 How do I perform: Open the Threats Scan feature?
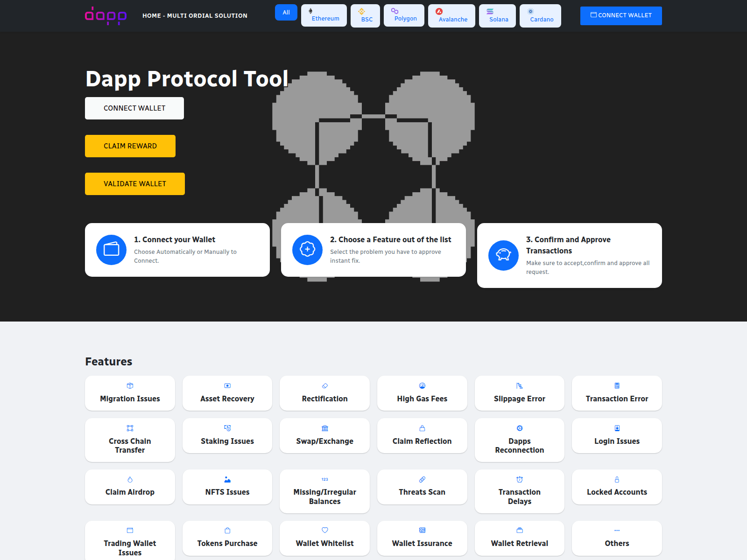tap(422, 487)
